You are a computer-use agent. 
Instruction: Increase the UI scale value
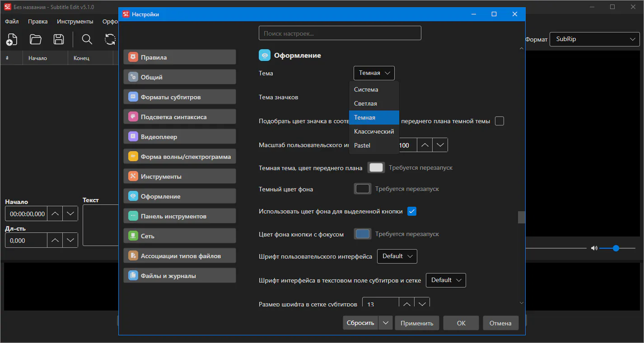425,145
